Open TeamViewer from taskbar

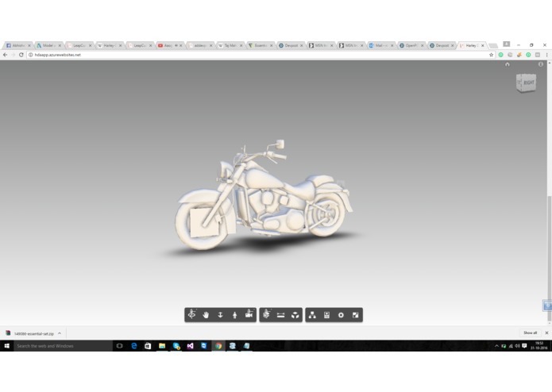click(204, 346)
